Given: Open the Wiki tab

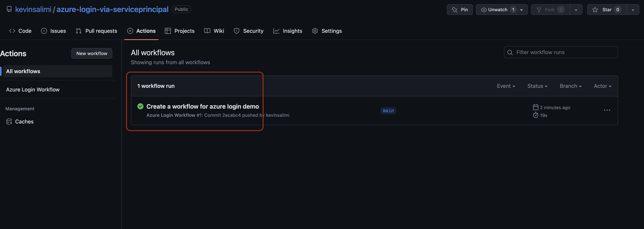Looking at the screenshot, I should pos(214,31).
